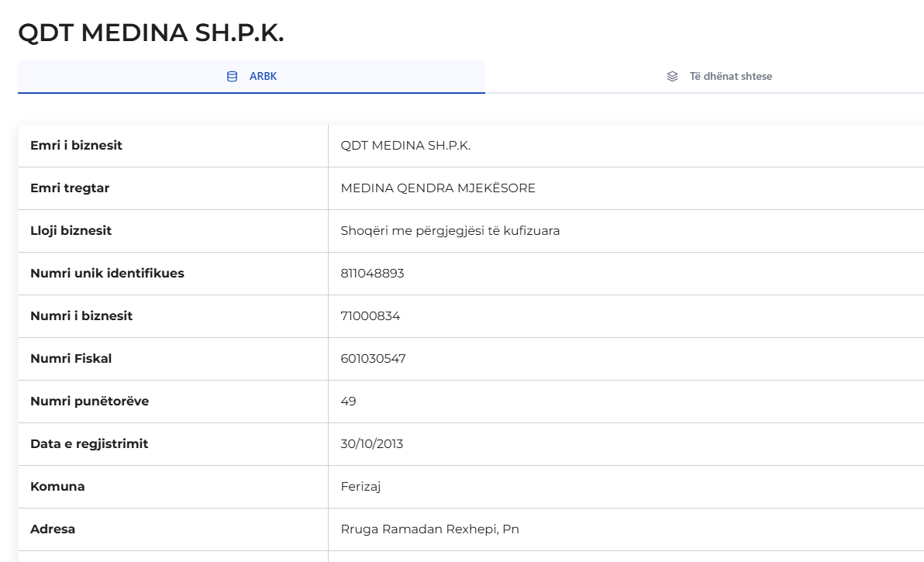
Task: Select municipality value Ferizaj
Action: coord(360,487)
